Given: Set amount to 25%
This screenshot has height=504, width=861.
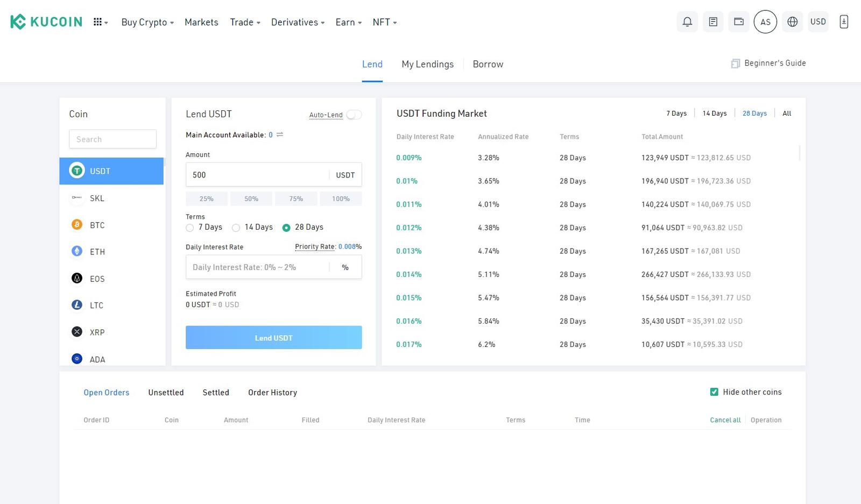Looking at the screenshot, I should click(x=207, y=198).
